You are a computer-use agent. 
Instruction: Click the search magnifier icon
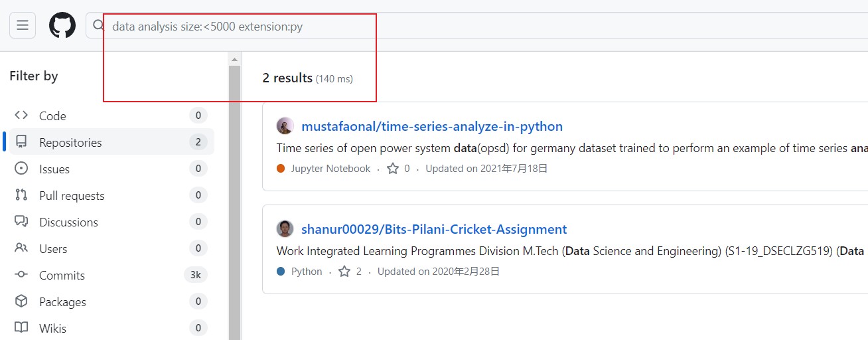click(x=98, y=26)
